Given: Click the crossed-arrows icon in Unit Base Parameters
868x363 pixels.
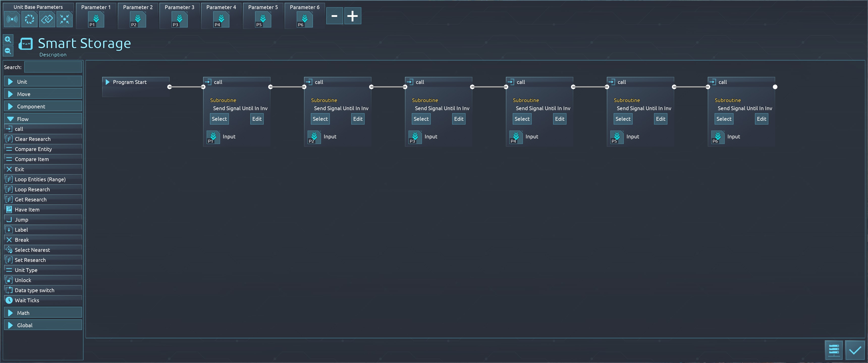Looking at the screenshot, I should 64,19.
